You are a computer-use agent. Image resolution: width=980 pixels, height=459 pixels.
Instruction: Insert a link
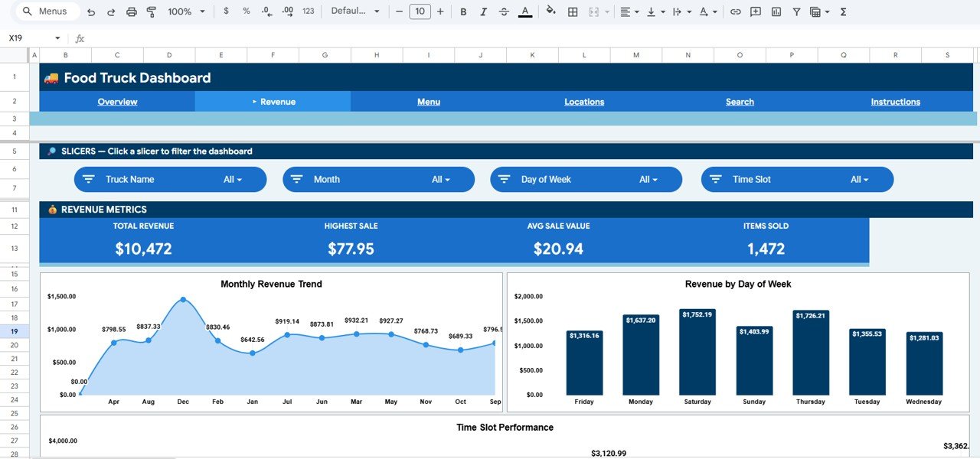coord(735,11)
